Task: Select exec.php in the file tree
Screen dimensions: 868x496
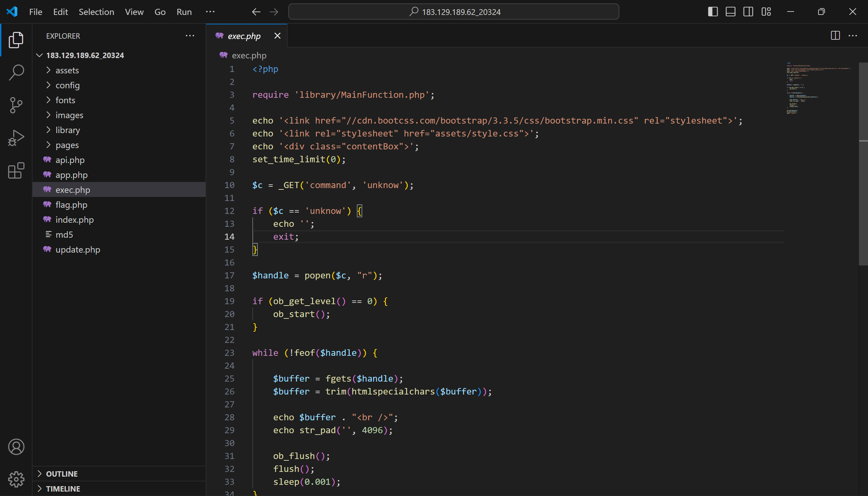Action: [x=119, y=190]
